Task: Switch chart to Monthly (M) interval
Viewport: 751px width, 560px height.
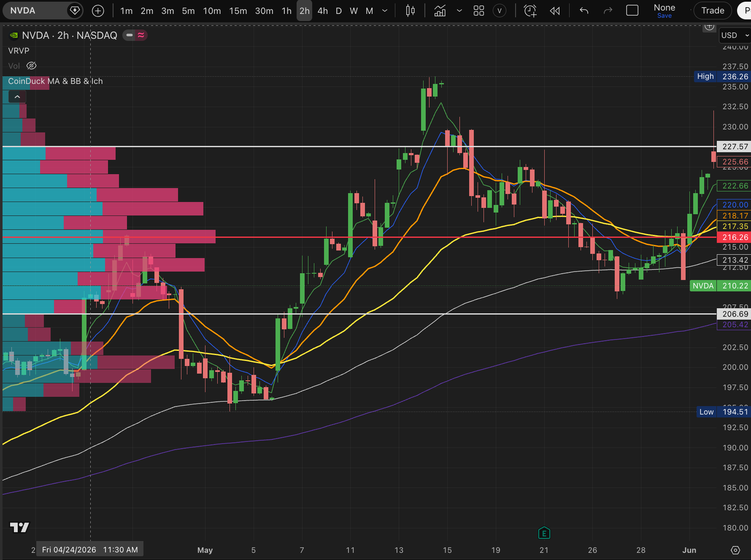Action: [369, 11]
